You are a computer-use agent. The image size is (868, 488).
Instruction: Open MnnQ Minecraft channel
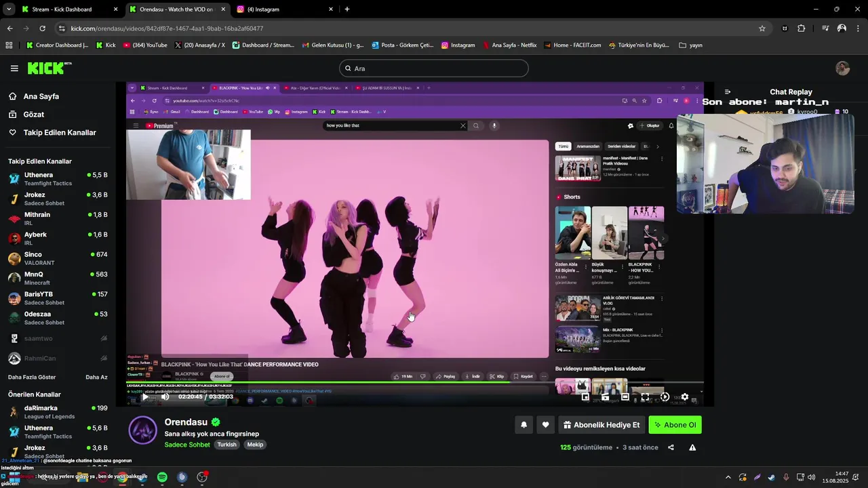(x=58, y=278)
